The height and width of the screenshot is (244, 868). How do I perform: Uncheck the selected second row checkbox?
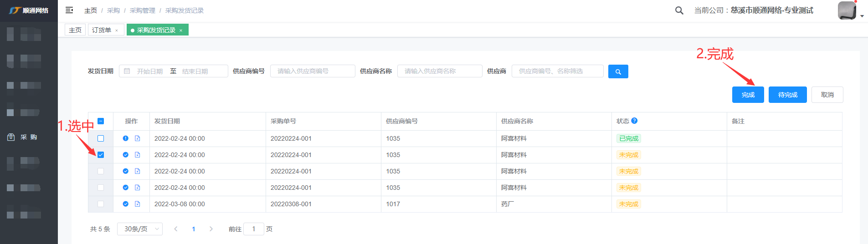click(x=101, y=155)
